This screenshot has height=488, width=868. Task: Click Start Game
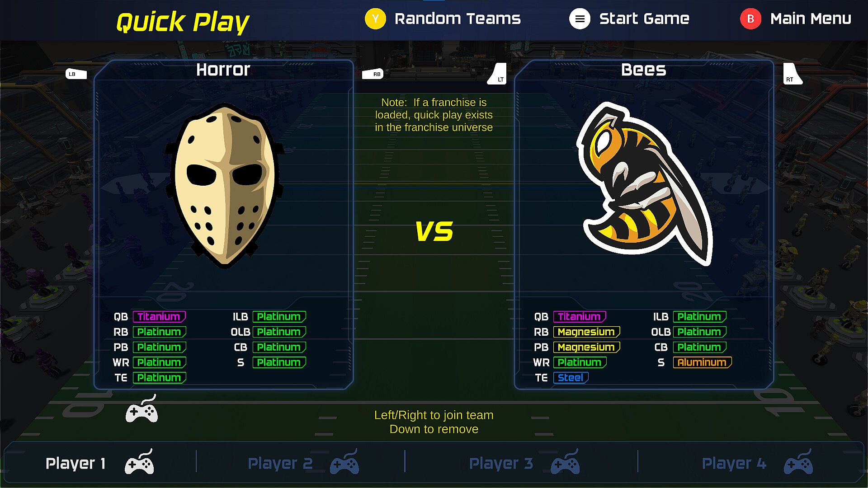(644, 19)
